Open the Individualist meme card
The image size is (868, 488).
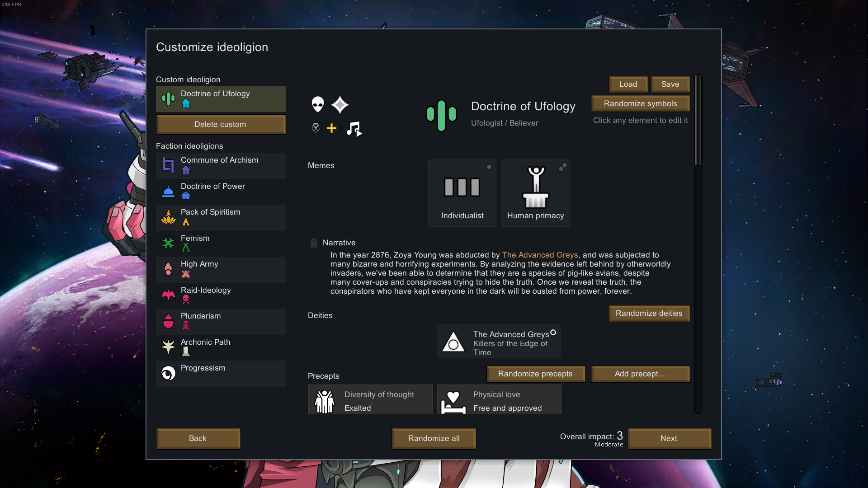[x=462, y=193]
